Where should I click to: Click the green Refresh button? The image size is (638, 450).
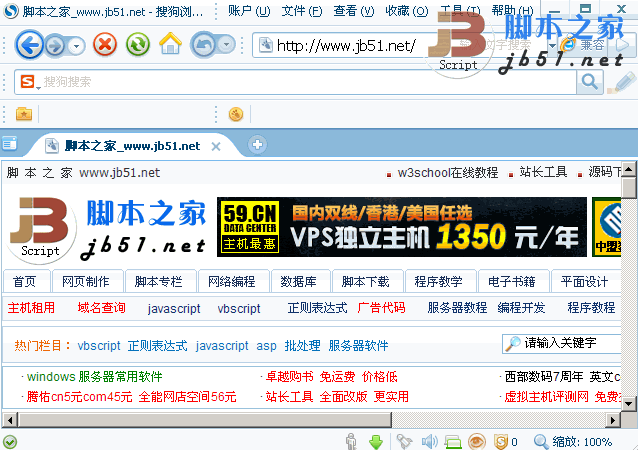tap(138, 44)
